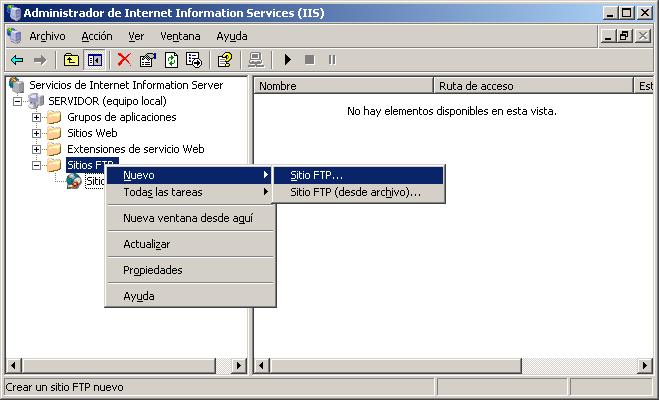Click the Up one level folder icon

71,60
